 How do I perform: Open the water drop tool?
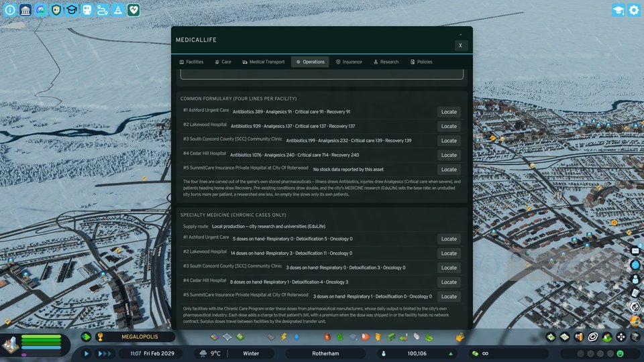296,337
